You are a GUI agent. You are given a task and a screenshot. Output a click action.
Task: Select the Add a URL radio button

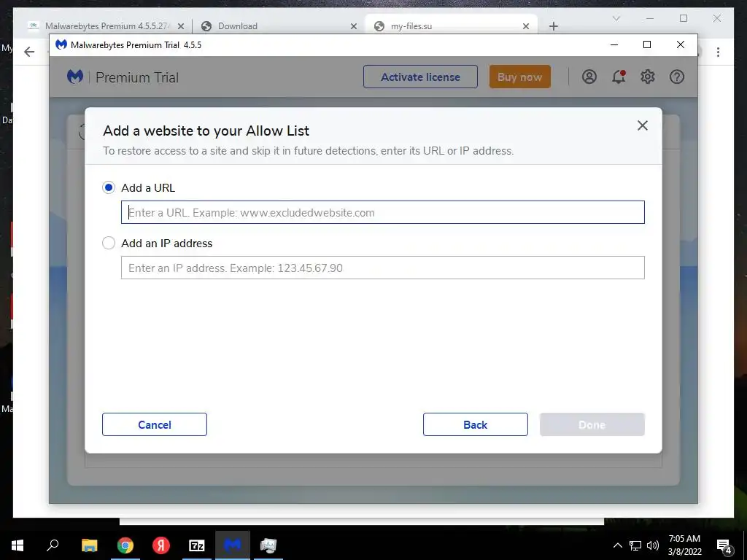(109, 187)
